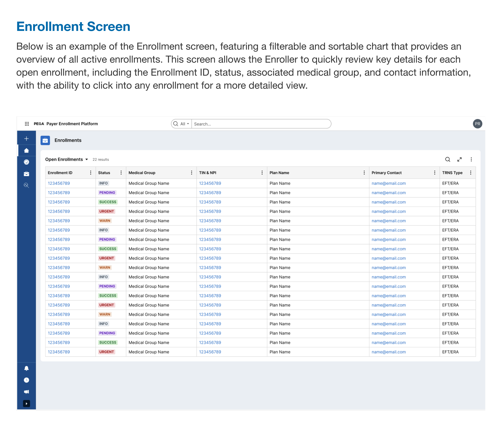Open first Enrollment ID 123456789 link
504x427 pixels.
[59, 183]
